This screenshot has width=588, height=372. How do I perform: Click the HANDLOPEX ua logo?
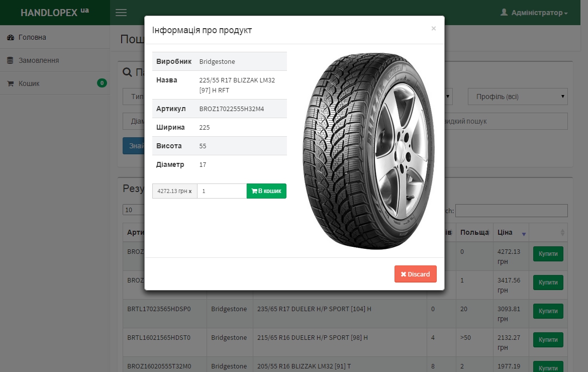54,13
